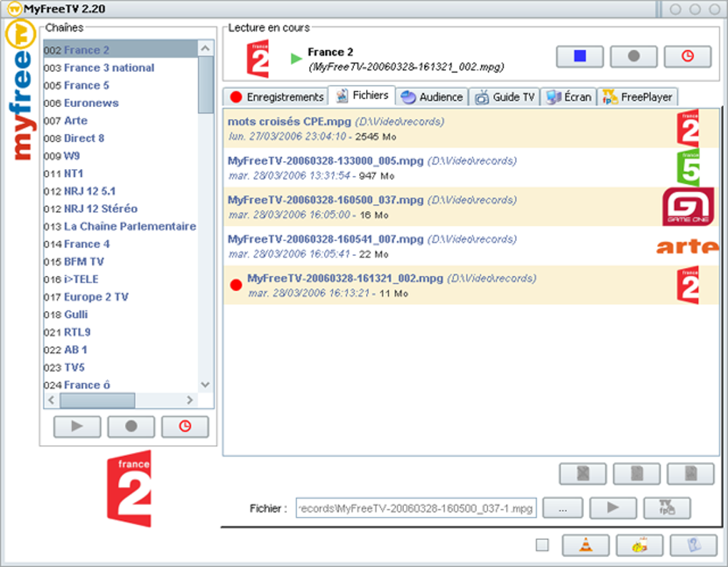Send the file to FreePlayer with the TV icon button
Screen dimensions: 728x567
pyautogui.click(x=667, y=508)
